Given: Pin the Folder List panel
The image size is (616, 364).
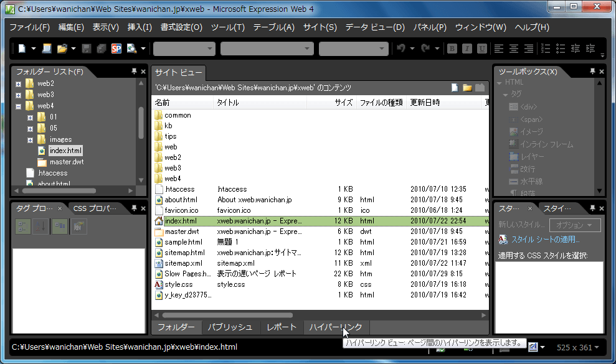Looking at the screenshot, I should pyautogui.click(x=134, y=72).
